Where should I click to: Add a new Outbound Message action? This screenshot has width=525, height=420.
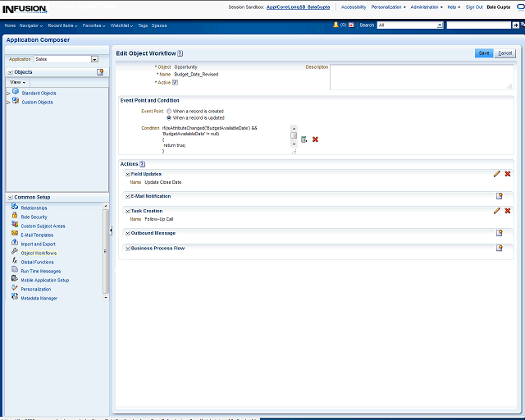click(x=499, y=233)
